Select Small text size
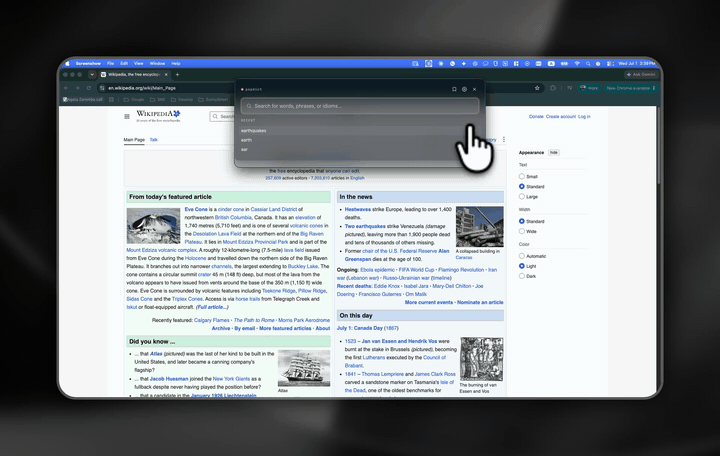 pyautogui.click(x=522, y=176)
